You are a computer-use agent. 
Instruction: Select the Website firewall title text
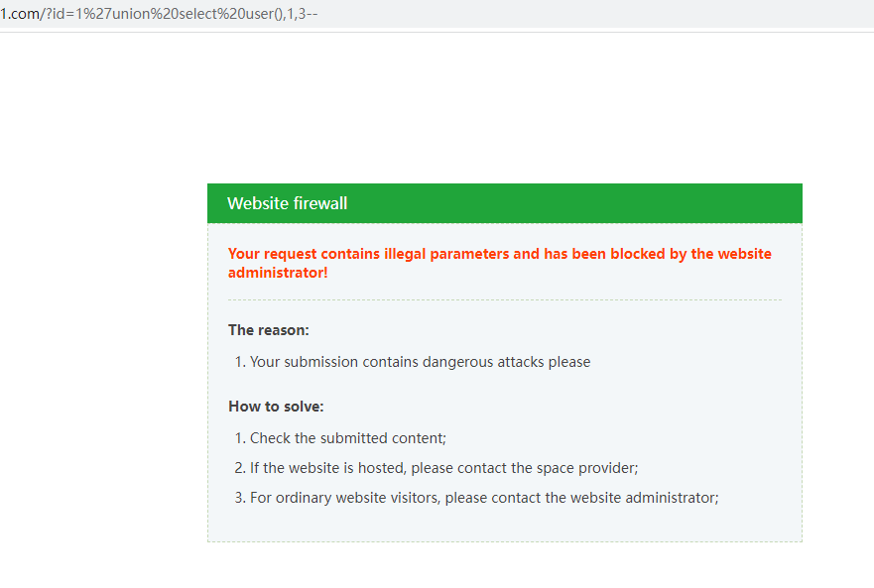pyautogui.click(x=288, y=203)
